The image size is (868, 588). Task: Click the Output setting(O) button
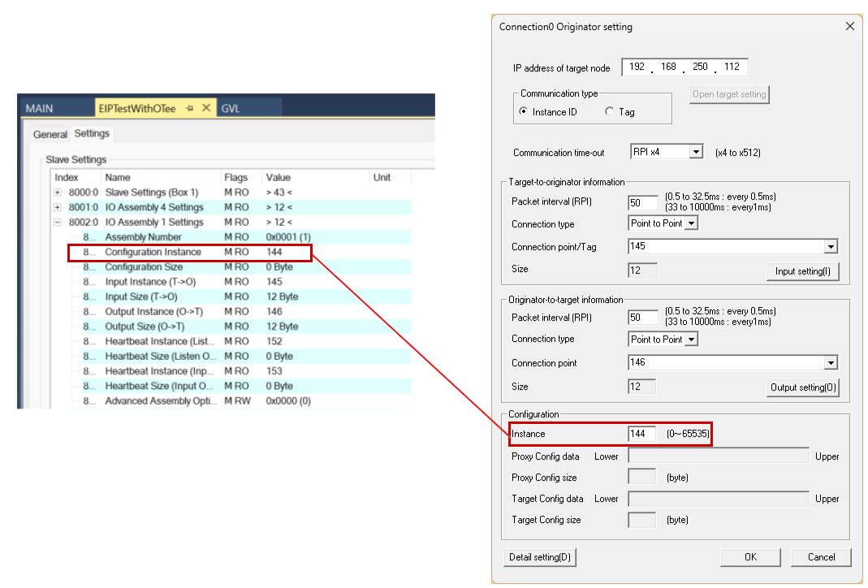tap(802, 387)
